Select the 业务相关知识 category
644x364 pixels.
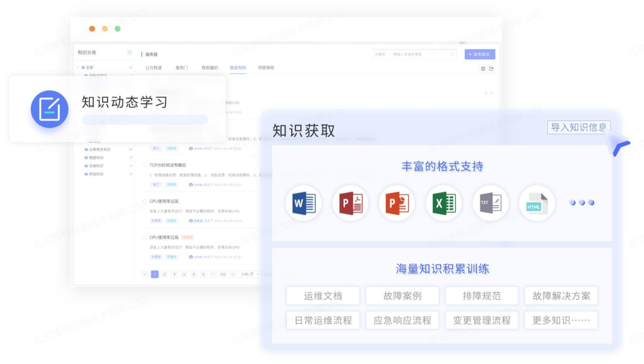point(100,150)
